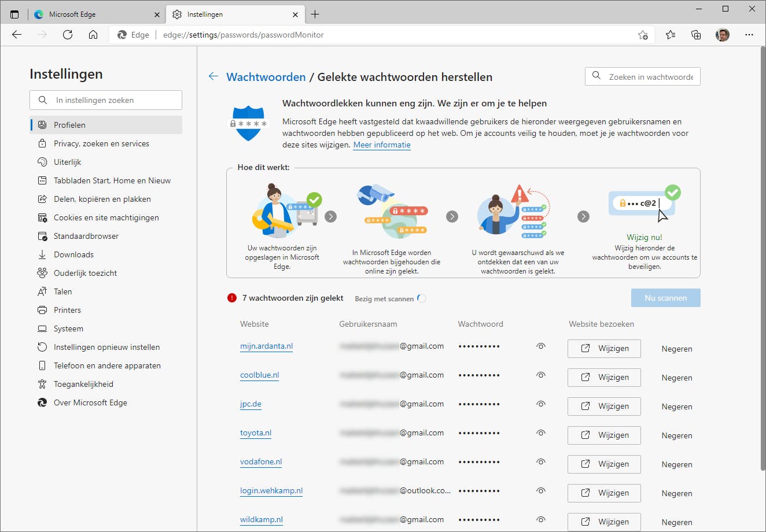Open a new tab with the plus icon

pos(315,14)
